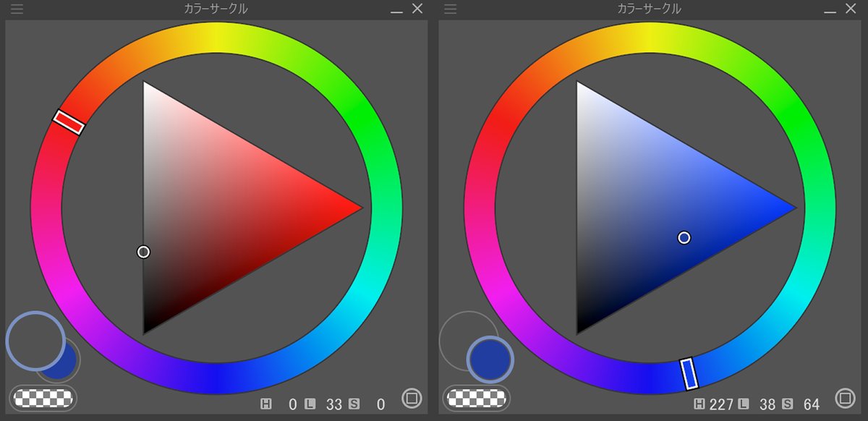
Task: Choose yellow at top of left hue ring
Action: (216, 37)
